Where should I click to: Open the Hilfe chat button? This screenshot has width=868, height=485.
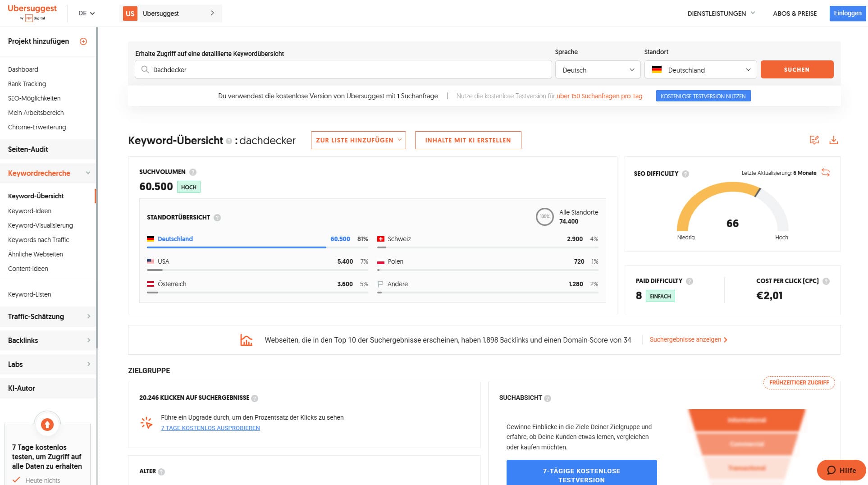point(841,470)
